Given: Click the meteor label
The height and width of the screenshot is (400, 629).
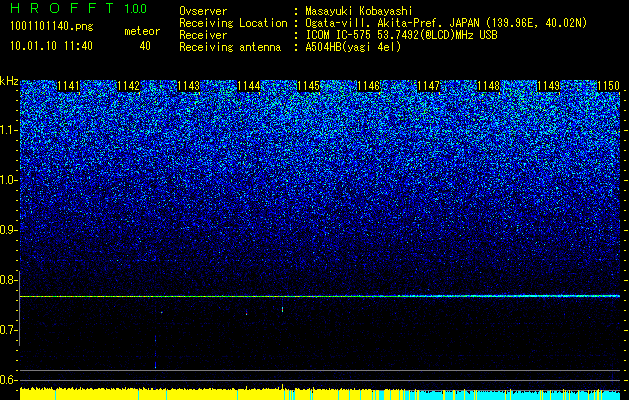Looking at the screenshot, I should (x=142, y=31).
